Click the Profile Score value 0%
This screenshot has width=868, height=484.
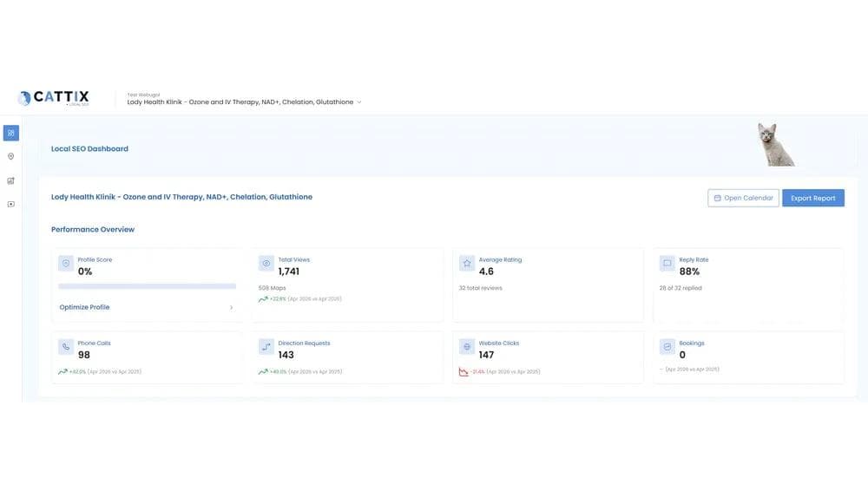[x=85, y=271]
